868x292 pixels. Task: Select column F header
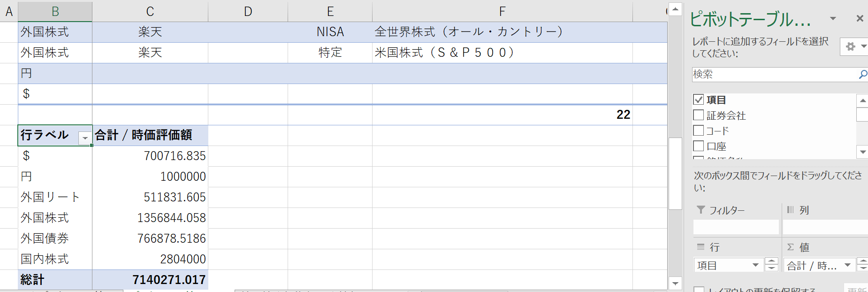pyautogui.click(x=502, y=11)
